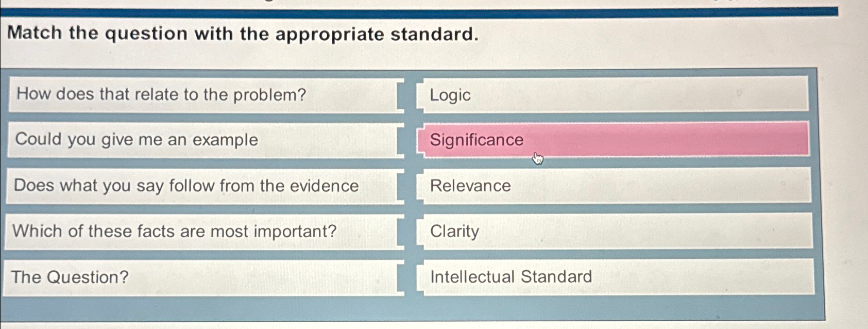Viewport: 868px width, 329px height.
Task: Click near the cursor under Significance
Action: pos(537,157)
